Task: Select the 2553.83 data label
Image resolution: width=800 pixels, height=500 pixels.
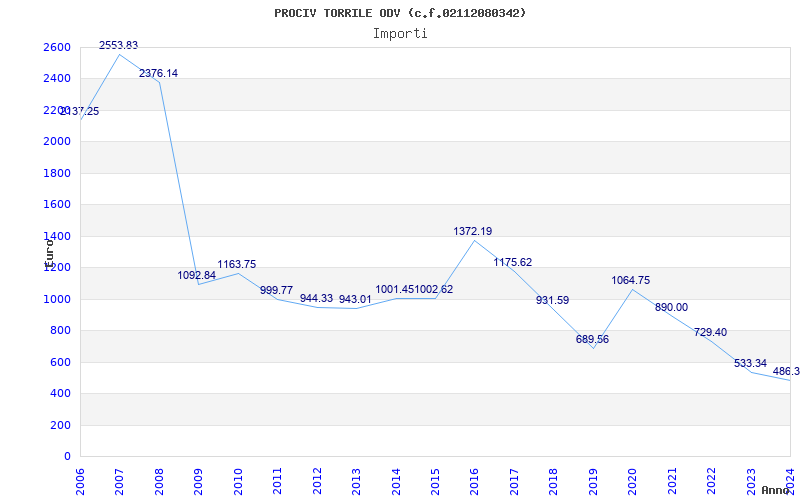Action: tap(118, 45)
